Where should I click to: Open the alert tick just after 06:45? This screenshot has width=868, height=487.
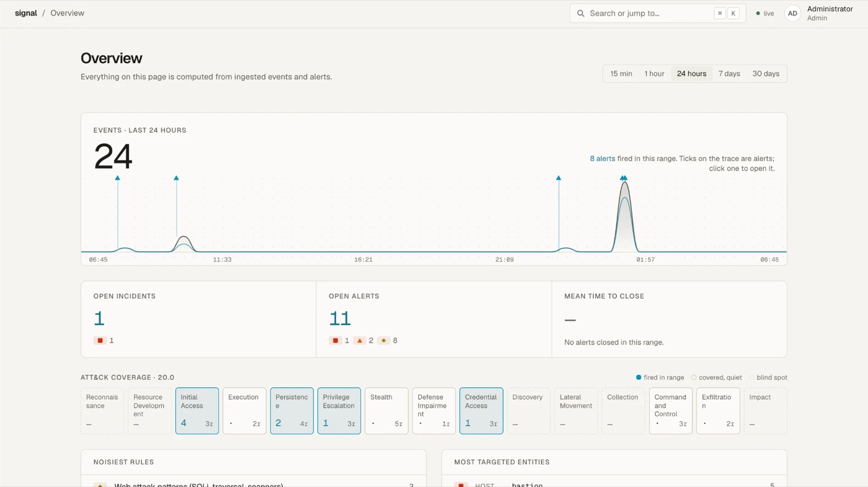(117, 178)
